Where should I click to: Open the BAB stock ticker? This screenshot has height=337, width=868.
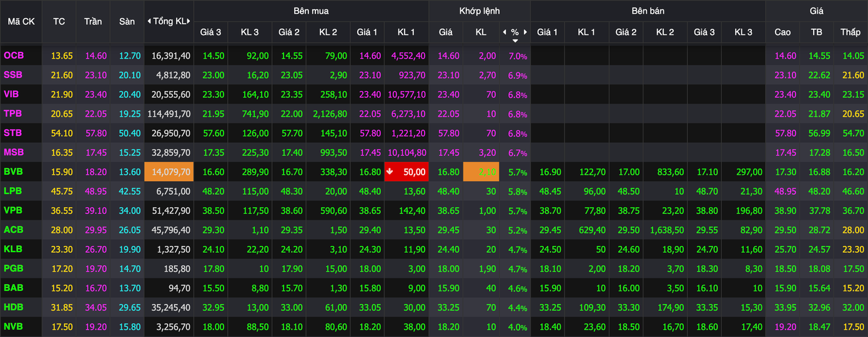[13, 288]
